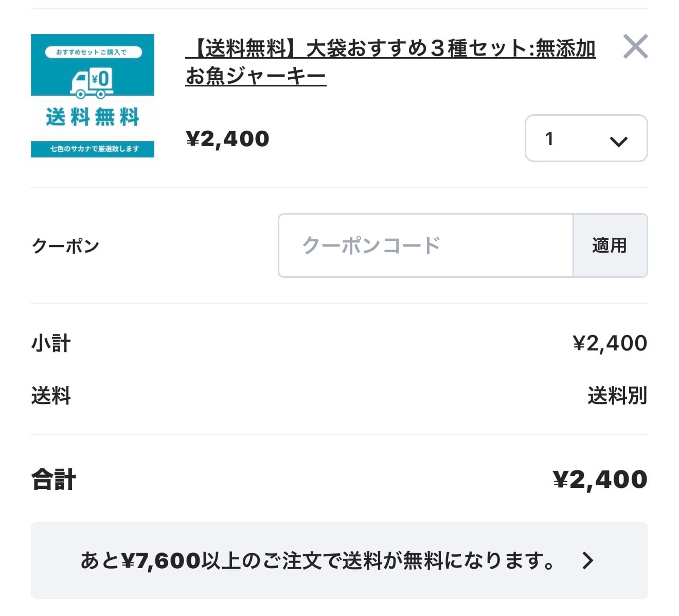Click the クーポン label
The image size is (679, 616).
(65, 246)
